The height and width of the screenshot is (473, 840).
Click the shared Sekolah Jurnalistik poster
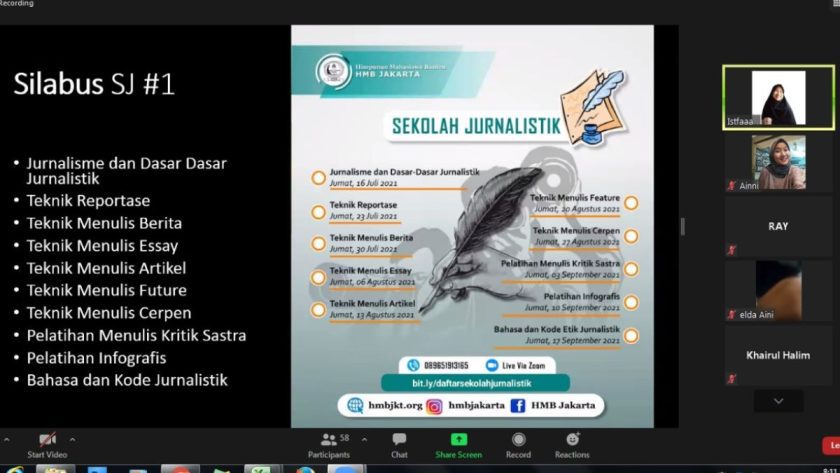pyautogui.click(x=472, y=226)
